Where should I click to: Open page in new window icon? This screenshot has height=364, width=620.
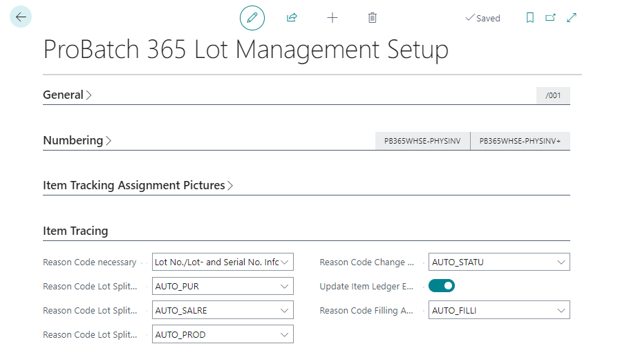pos(550,18)
